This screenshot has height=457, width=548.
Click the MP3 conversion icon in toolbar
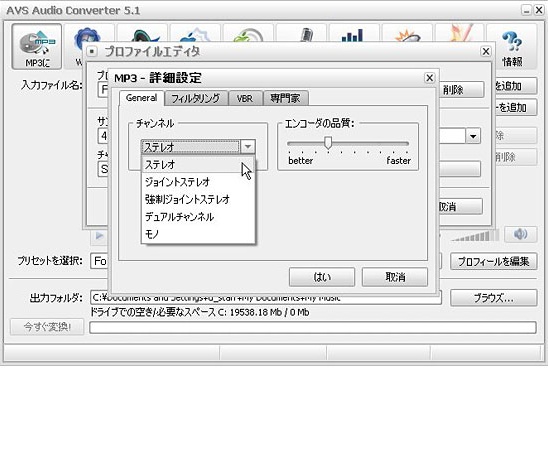[37, 46]
